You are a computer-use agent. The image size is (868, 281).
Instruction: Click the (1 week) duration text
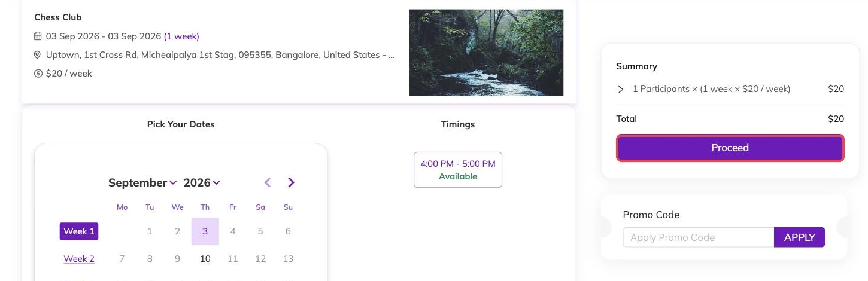[x=181, y=36]
